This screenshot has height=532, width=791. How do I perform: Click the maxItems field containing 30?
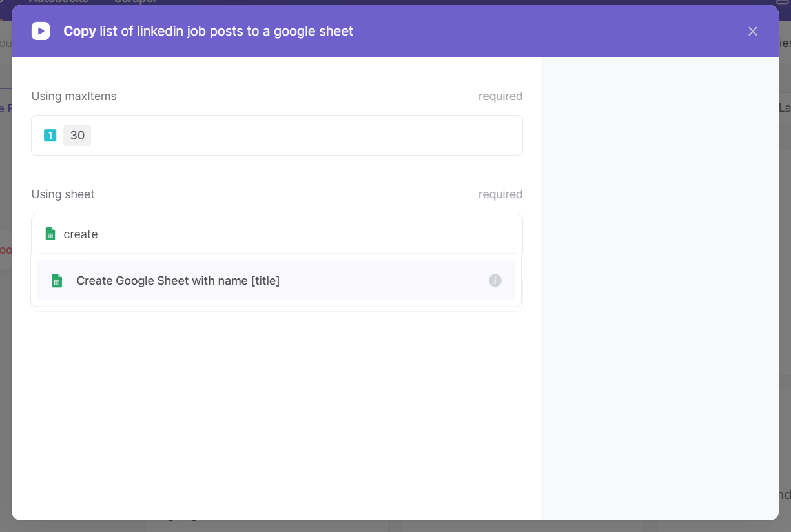[x=276, y=136]
